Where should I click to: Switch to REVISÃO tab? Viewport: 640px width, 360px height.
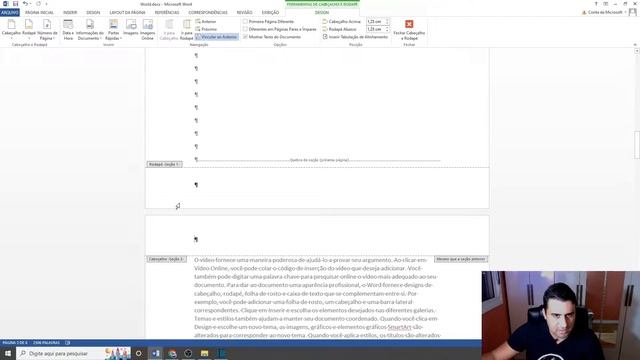click(244, 13)
